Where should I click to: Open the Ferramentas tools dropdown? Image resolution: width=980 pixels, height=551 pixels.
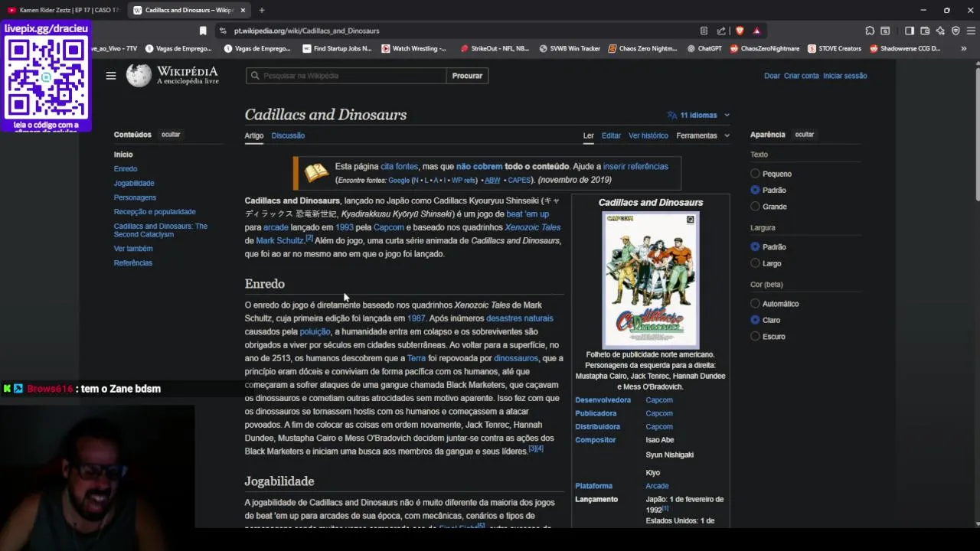click(x=703, y=135)
